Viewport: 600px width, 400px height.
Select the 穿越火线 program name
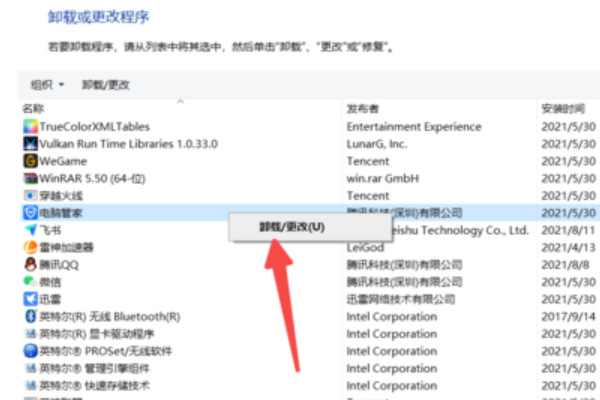coord(61,196)
